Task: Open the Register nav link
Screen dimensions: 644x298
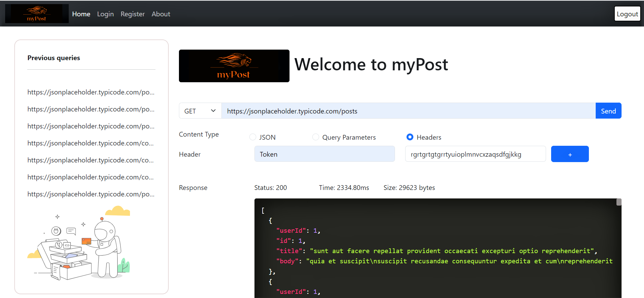Action: point(133,14)
